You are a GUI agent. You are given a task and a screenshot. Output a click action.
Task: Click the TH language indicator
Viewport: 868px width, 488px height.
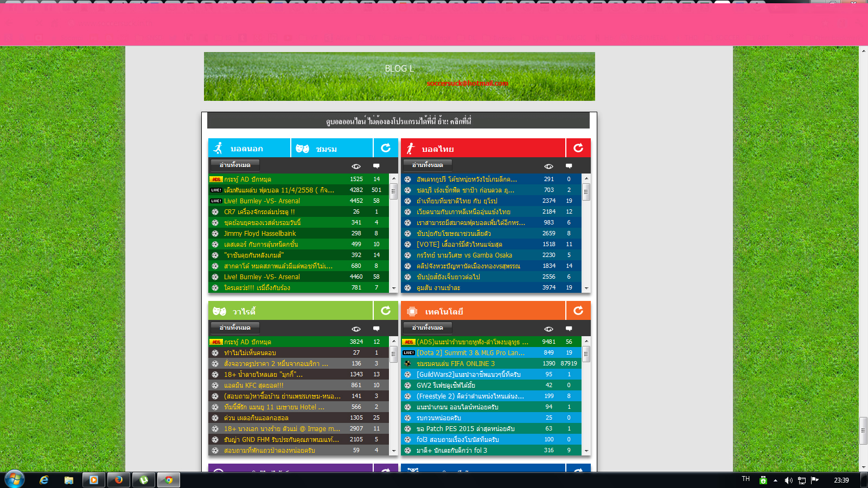745,479
